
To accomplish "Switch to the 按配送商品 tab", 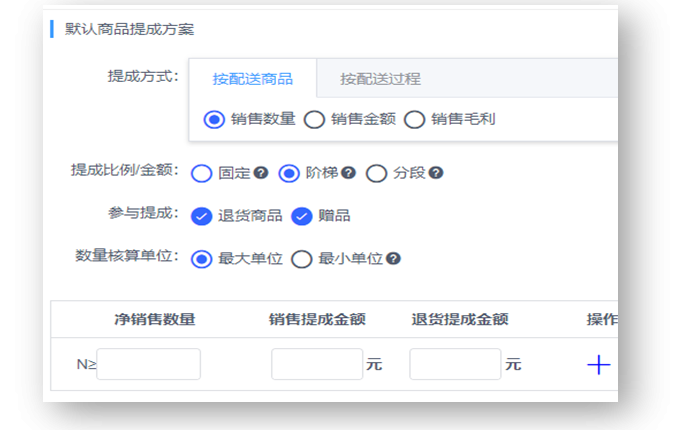I will click(253, 79).
